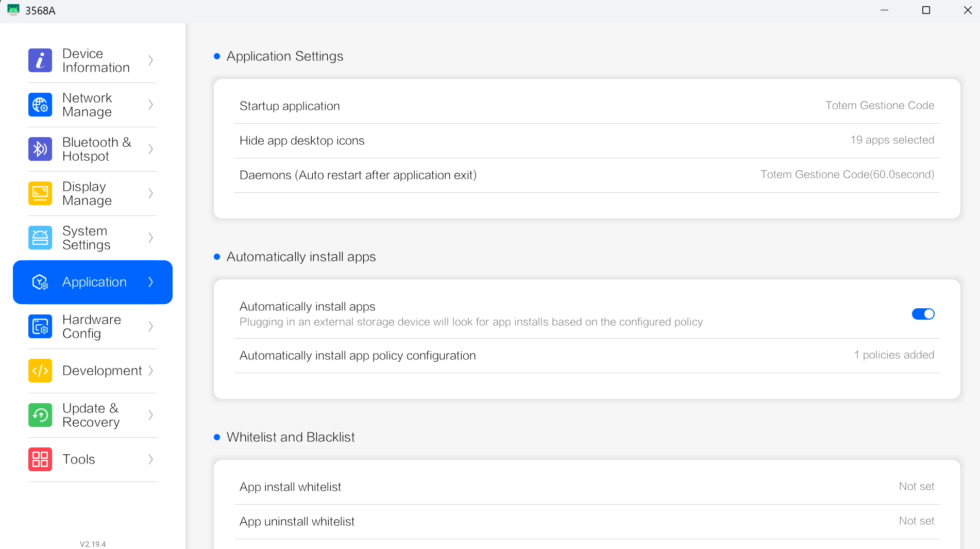Expand the Network Manage chevron
Image resolution: width=980 pixels, height=549 pixels.
click(x=150, y=105)
